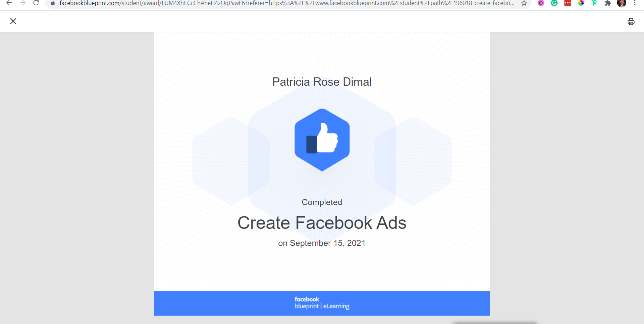Open the ColorZilla color wheel extension
Viewport: 644px width, 324px height.
[581, 4]
